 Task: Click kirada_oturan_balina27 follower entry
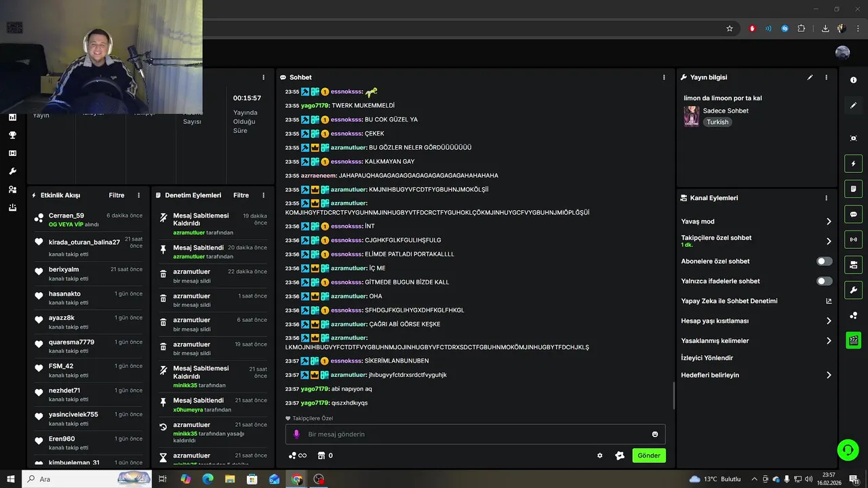click(84, 242)
